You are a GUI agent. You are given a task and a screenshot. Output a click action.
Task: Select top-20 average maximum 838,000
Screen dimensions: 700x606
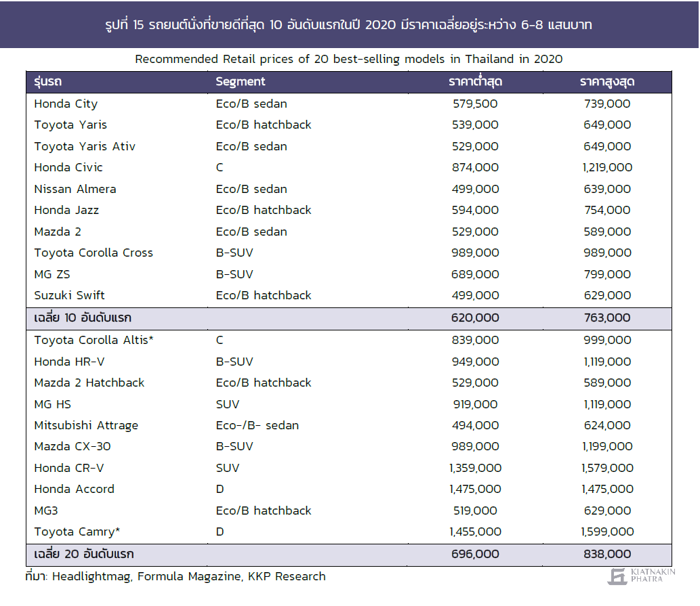[607, 555]
